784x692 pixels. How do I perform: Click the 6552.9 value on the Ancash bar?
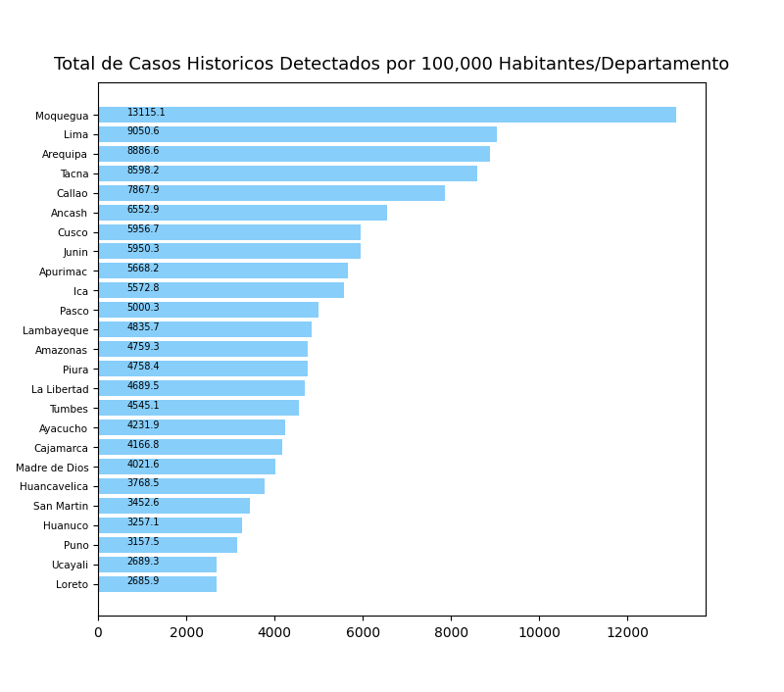point(143,210)
